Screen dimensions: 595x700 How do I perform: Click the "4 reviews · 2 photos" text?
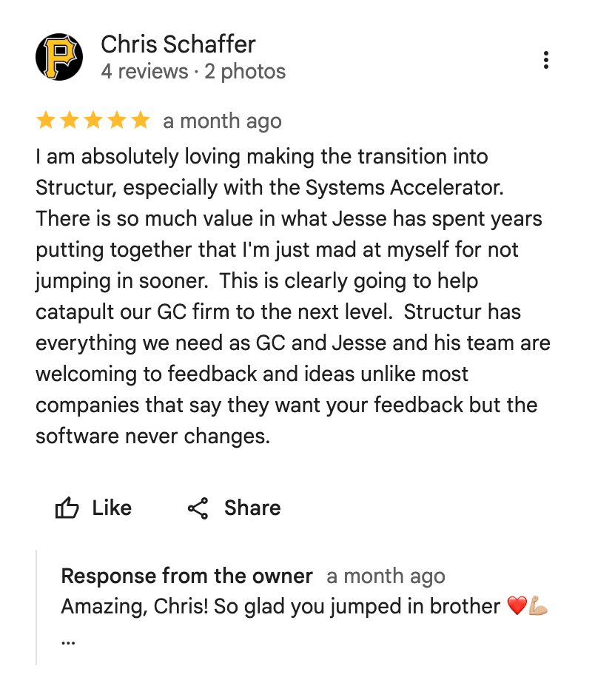193,72
